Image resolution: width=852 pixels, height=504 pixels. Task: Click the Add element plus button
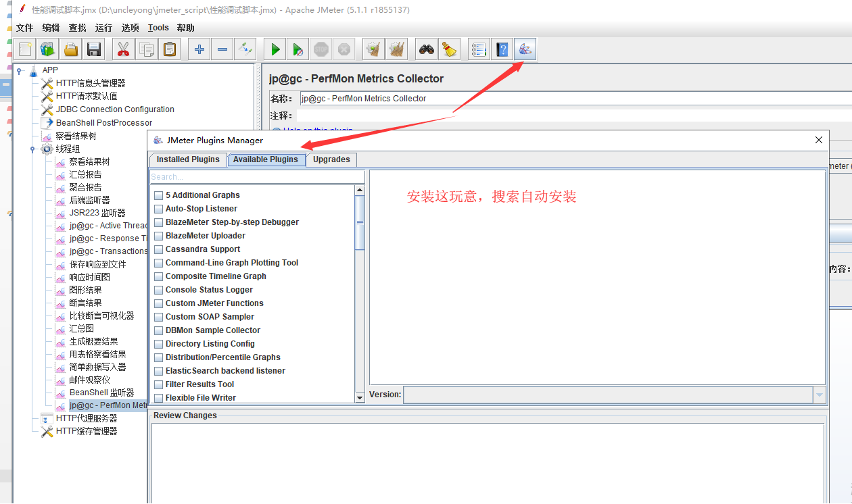(x=198, y=49)
